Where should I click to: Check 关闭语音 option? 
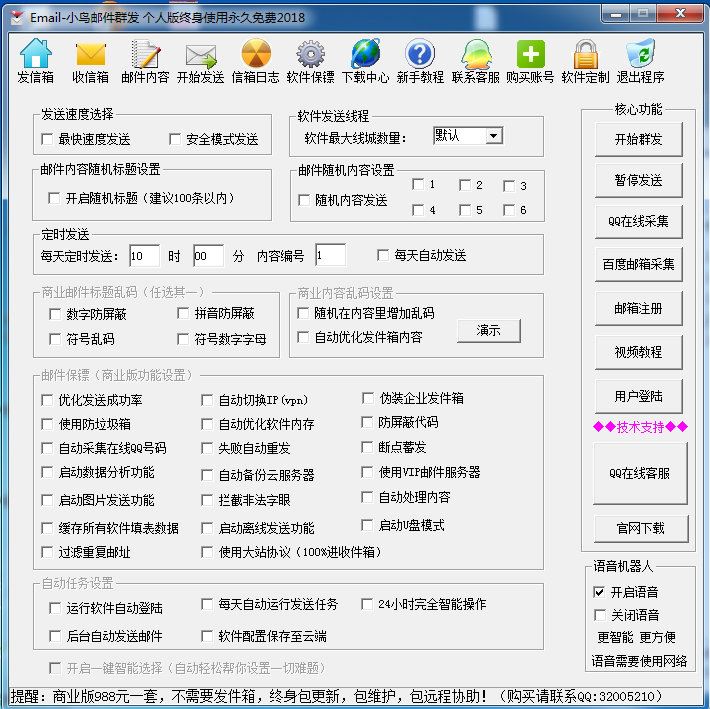tap(600, 615)
